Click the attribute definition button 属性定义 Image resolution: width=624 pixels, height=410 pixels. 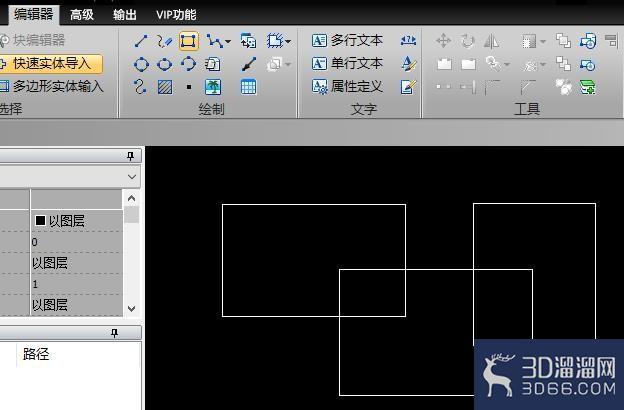tap(347, 86)
